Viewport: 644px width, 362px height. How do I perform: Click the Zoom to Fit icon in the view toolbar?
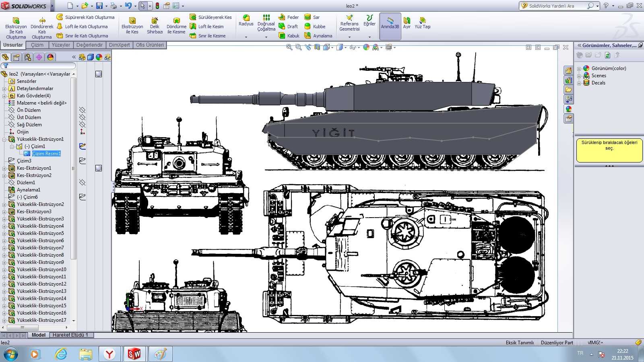point(289,47)
